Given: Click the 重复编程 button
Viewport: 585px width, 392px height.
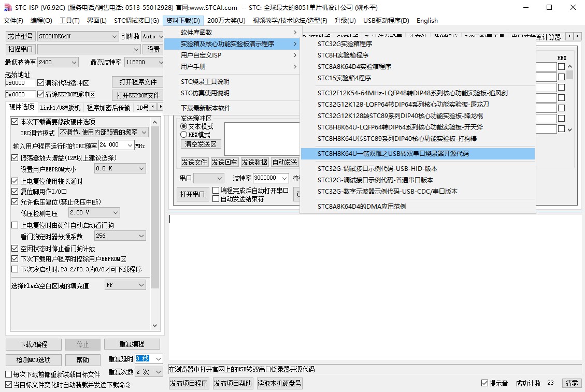Looking at the screenshot, I should point(132,344).
